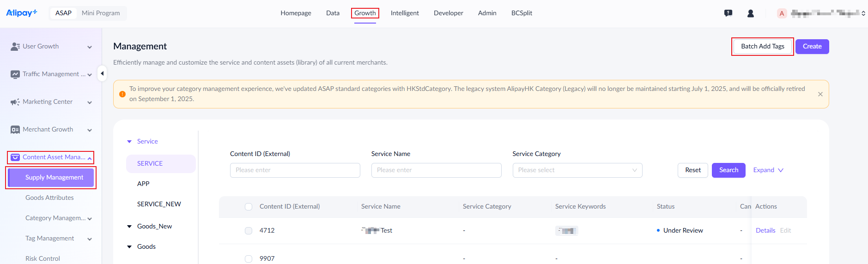The width and height of the screenshot is (868, 264).
Task: Focus the Service Name input field
Action: 436,170
